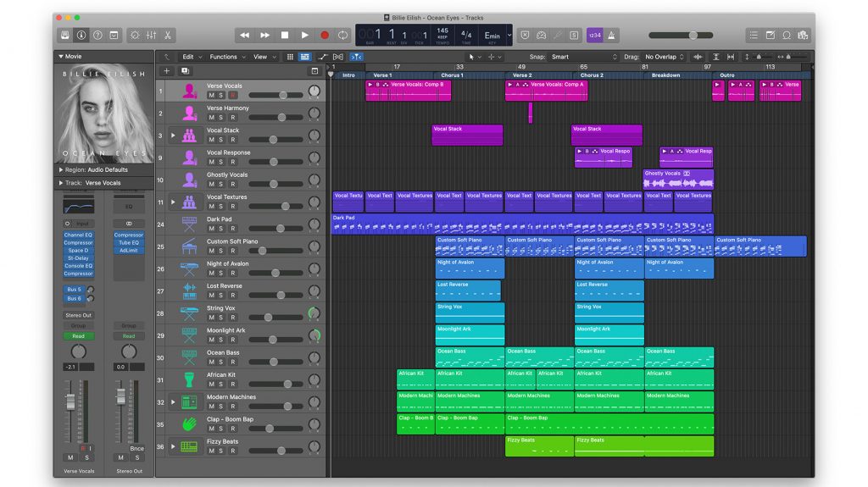Expand the Vocal Textures track folder
Image resolution: width=868 pixels, height=487 pixels.
(173, 202)
